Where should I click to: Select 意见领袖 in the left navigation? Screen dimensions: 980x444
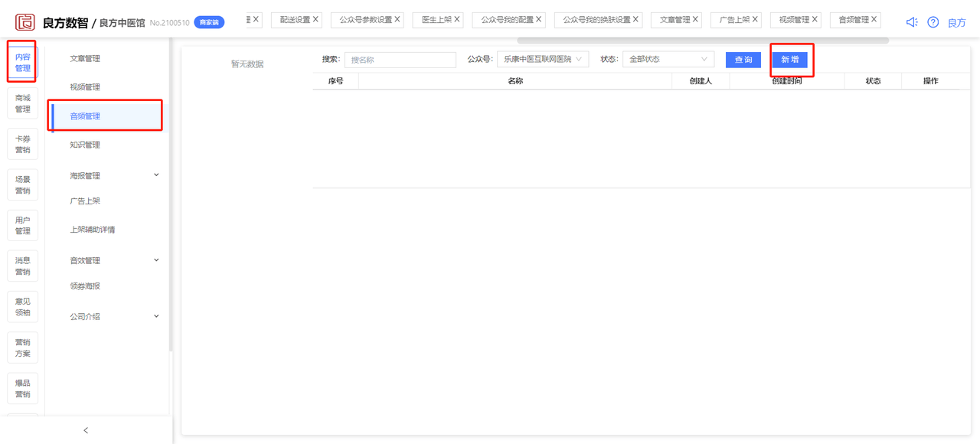coord(23,307)
